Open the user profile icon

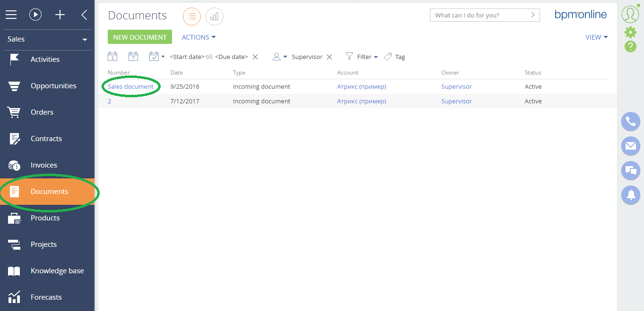[x=630, y=14]
